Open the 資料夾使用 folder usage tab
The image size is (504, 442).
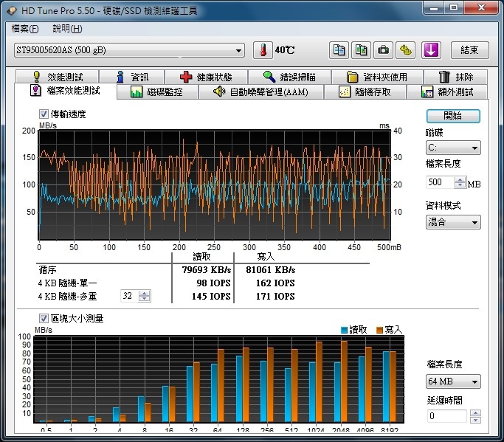(377, 77)
